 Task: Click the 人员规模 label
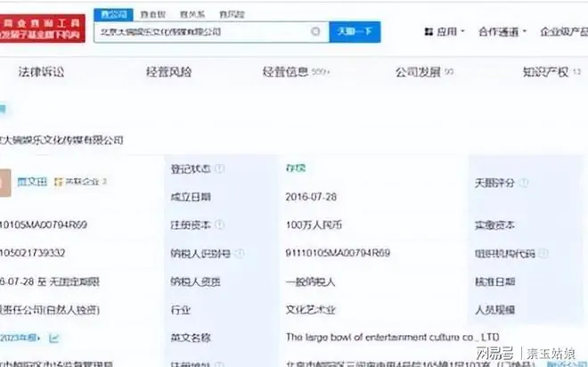tap(494, 310)
